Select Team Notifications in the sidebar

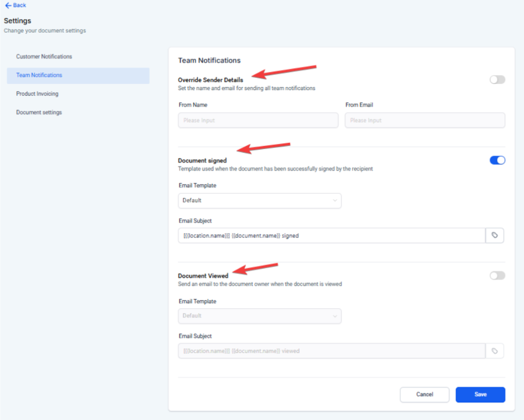pyautogui.click(x=39, y=75)
